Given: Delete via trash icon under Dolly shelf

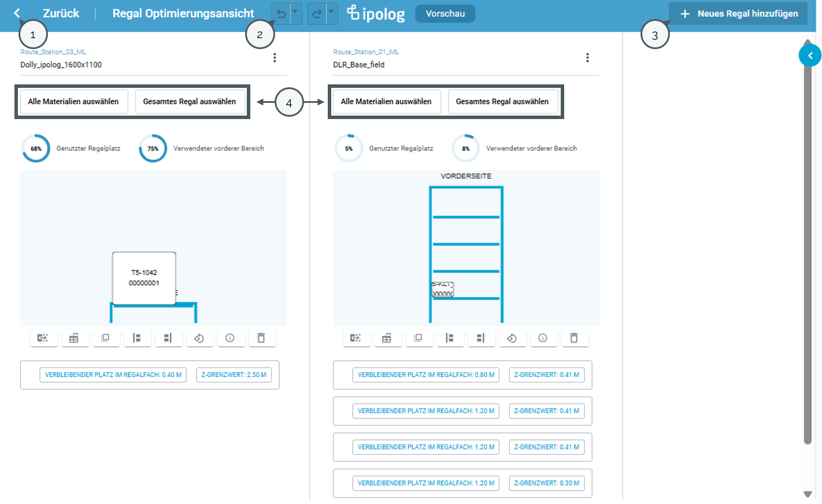Looking at the screenshot, I should click(x=261, y=338).
